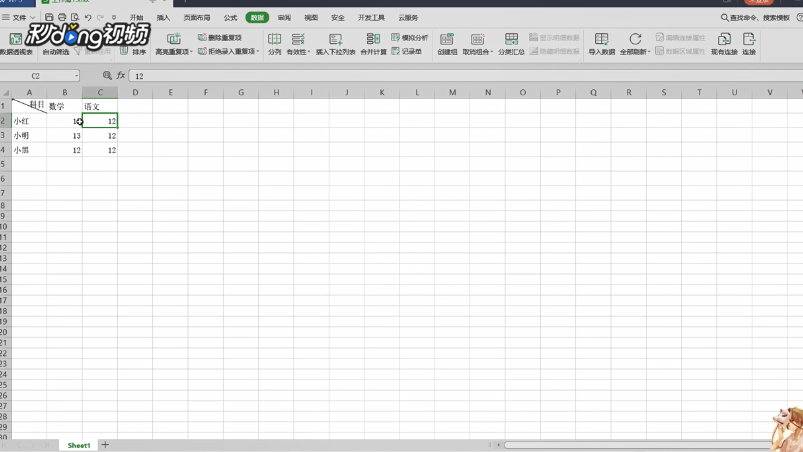Image resolution: width=803 pixels, height=452 pixels.
Task: Click the magnifier icon beside fx
Action: 107,75
